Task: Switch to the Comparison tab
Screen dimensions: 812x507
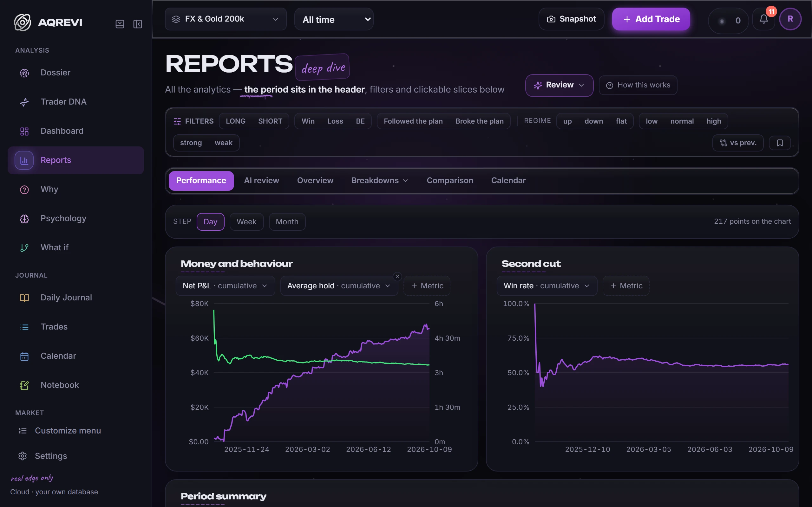Action: click(x=450, y=180)
